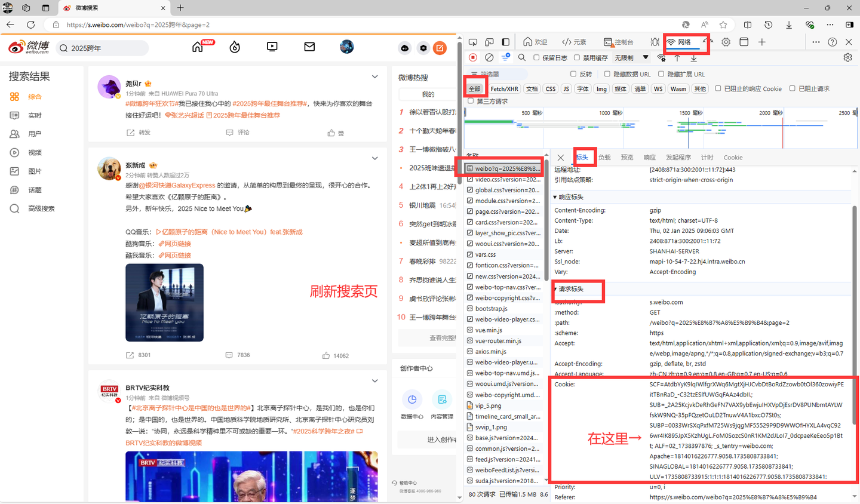Open the Weibo compose post icon
Viewport: 860px width, 504px height.
pyautogui.click(x=440, y=47)
